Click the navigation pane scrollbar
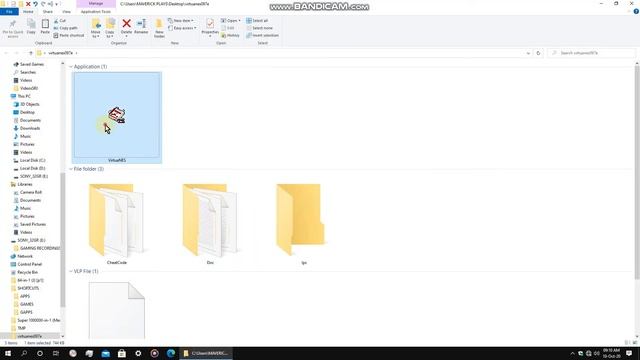 [x=62, y=239]
